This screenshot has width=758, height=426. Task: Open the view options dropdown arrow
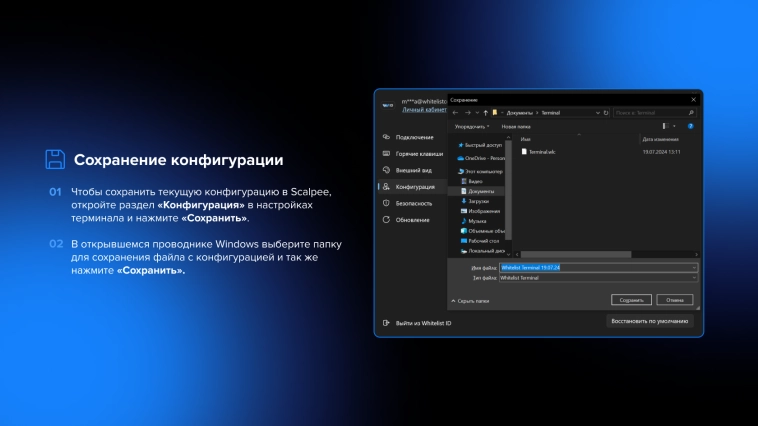coord(674,126)
